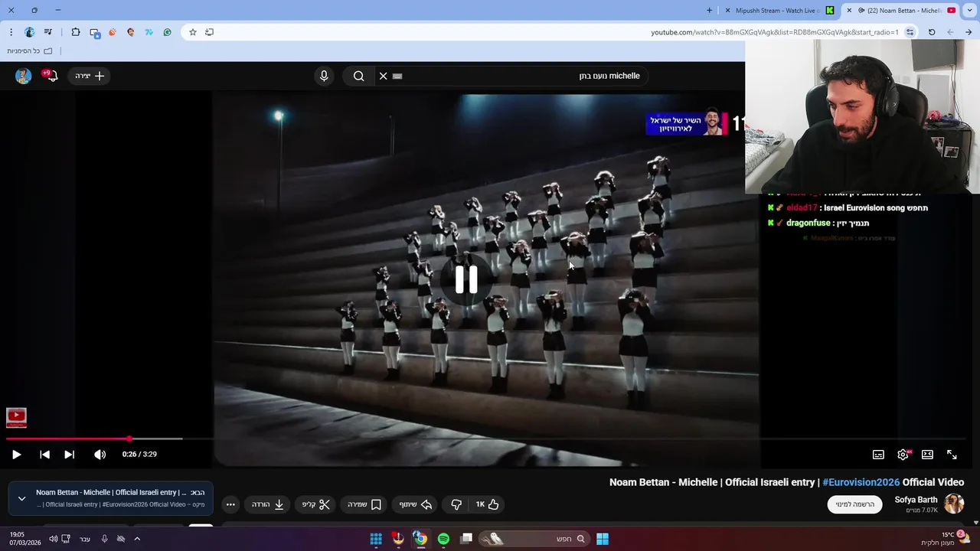Image resolution: width=980 pixels, height=551 pixels.
Task: Open Spotify from the taskbar
Action: pyautogui.click(x=443, y=539)
